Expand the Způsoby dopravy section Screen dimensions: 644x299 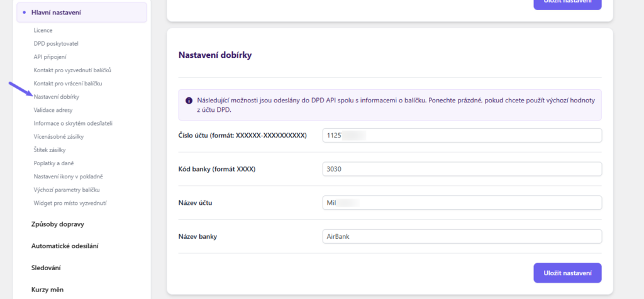pyautogui.click(x=57, y=224)
